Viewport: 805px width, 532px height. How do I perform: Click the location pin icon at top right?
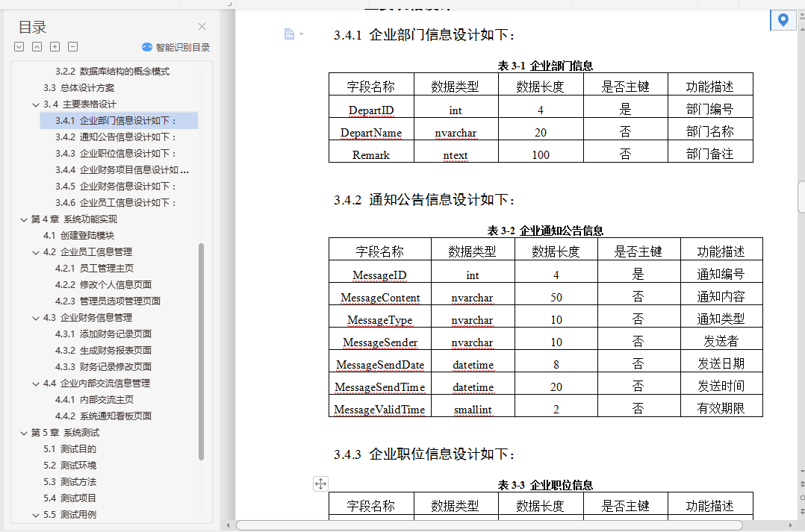click(783, 20)
